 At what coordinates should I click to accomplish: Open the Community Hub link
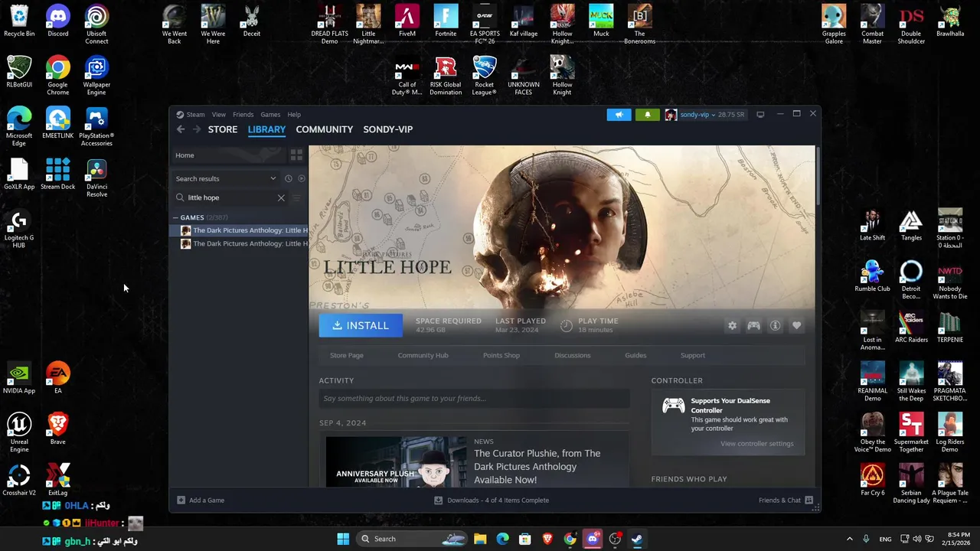pos(423,355)
